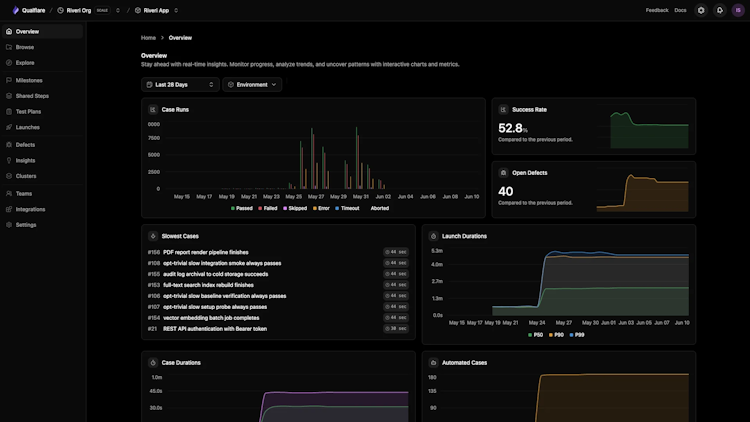The height and width of the screenshot is (422, 750).
Task: Toggle the Passed series in Case Runs legend
Action: (x=242, y=208)
